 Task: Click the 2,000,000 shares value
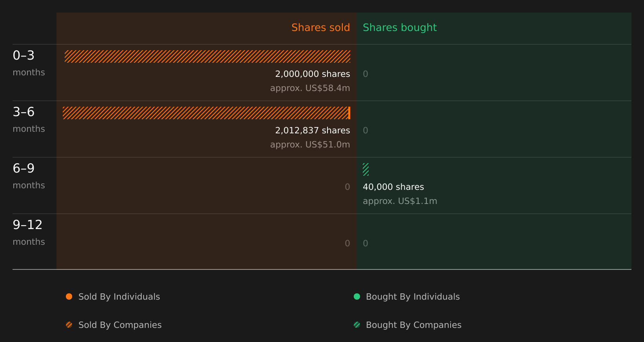click(313, 74)
